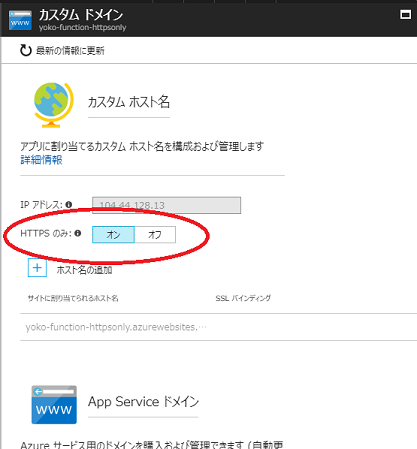Click the yoko-function-httpsonly subtitle in header
Image resolution: width=417 pixels, height=449 pixels.
click(82, 27)
